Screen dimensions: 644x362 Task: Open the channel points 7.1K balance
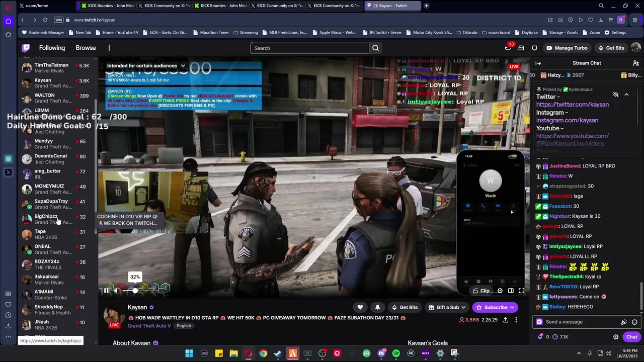pos(560,337)
